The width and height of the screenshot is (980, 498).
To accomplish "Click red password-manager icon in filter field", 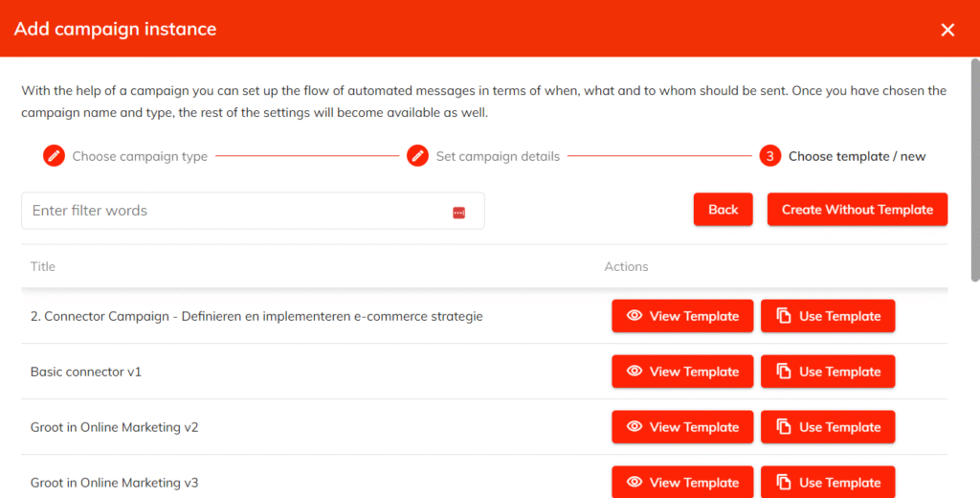I will pos(458,212).
